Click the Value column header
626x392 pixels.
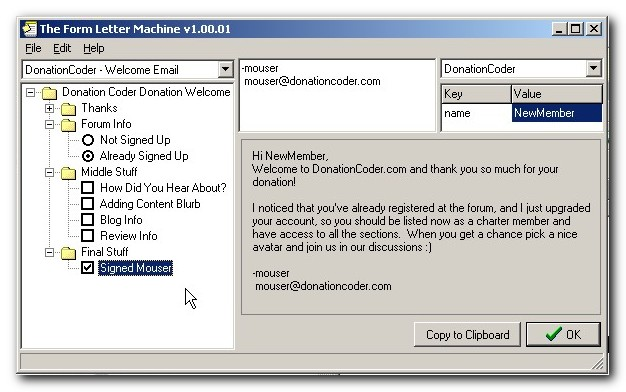pyautogui.click(x=557, y=94)
